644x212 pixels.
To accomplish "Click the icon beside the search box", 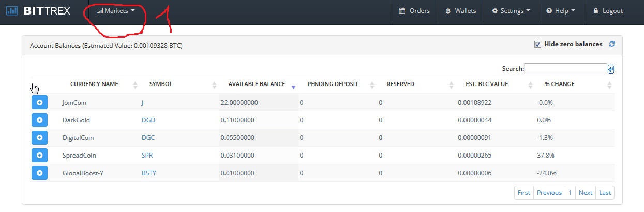I will (611, 69).
